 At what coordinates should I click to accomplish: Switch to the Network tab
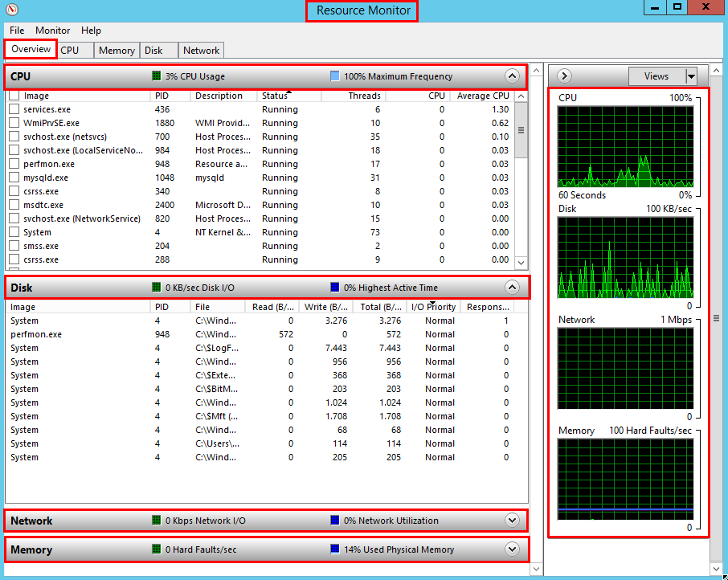tap(201, 50)
